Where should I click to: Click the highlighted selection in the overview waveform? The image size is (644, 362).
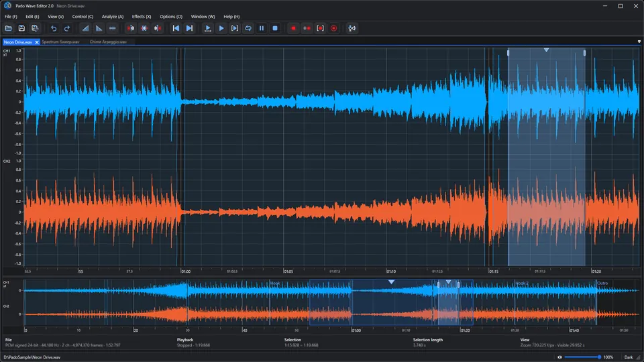click(449, 304)
